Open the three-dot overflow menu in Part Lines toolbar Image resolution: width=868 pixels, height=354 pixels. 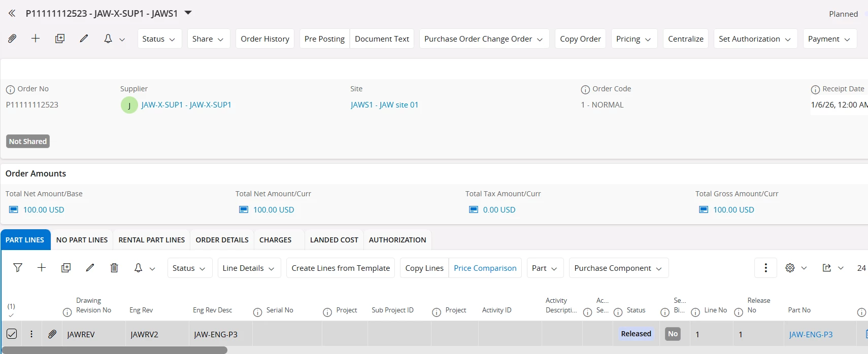[x=765, y=268]
